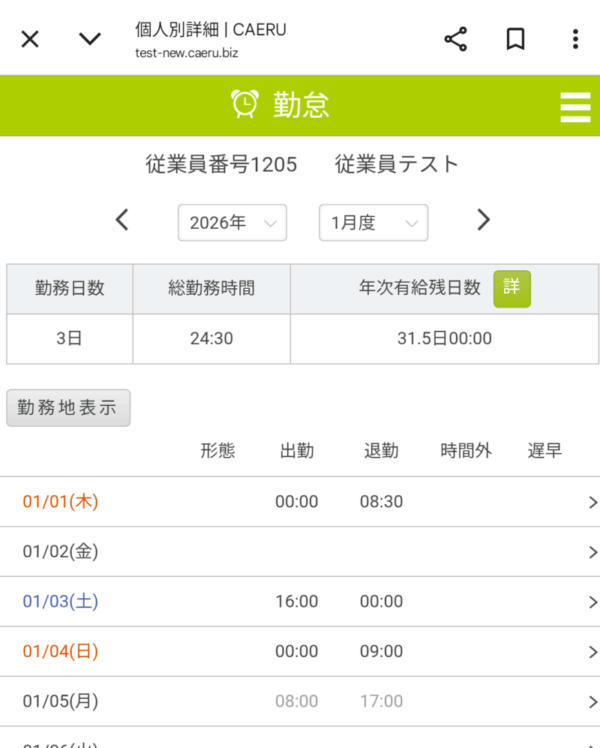Screen dimensions: 600x748
Task: Tap the share icon in browser bar
Action: pos(455,39)
